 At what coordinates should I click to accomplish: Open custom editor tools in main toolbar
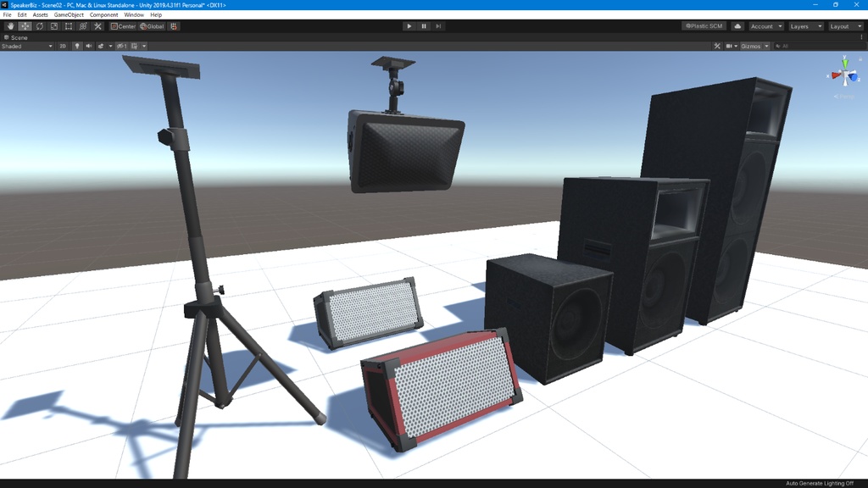click(x=97, y=26)
